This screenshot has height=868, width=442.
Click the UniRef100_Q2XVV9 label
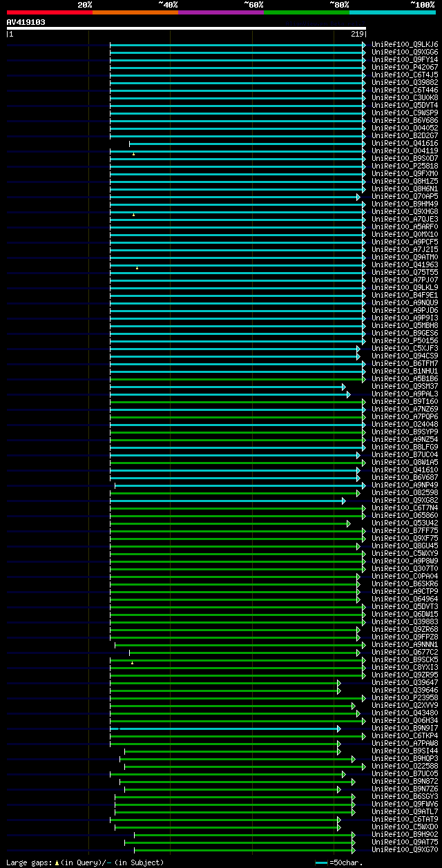tap(405, 705)
